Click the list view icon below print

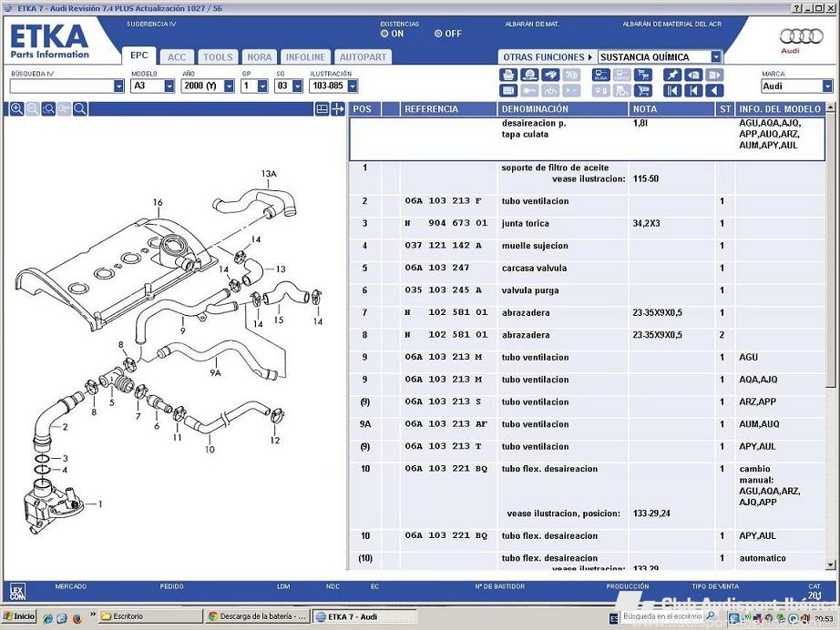(x=508, y=90)
